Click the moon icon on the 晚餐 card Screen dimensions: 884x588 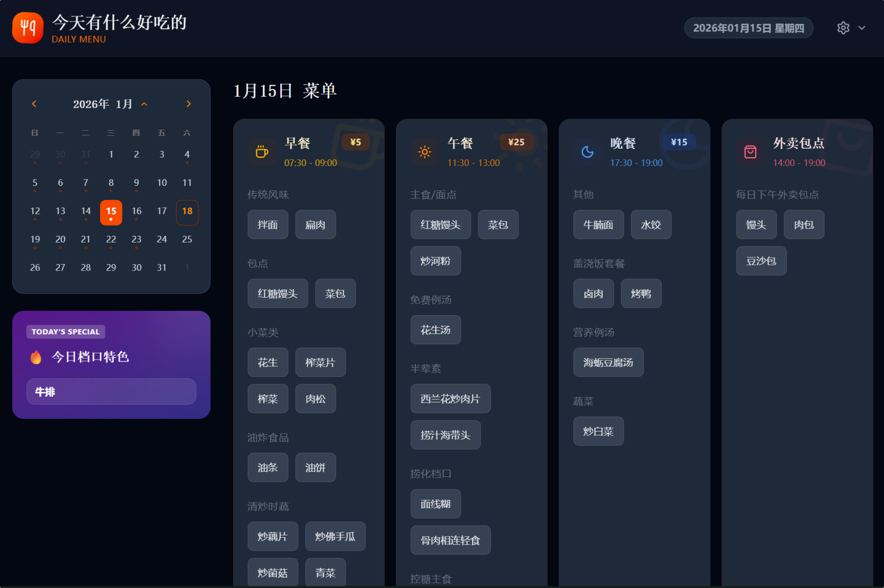587,152
